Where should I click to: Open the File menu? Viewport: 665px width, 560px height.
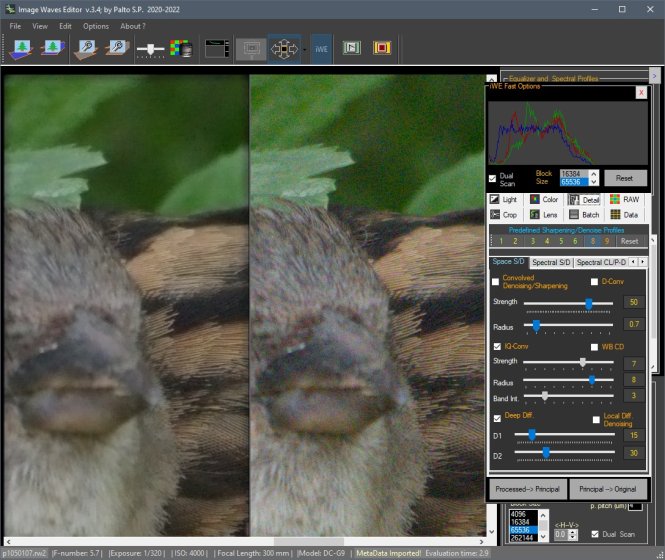(x=15, y=26)
